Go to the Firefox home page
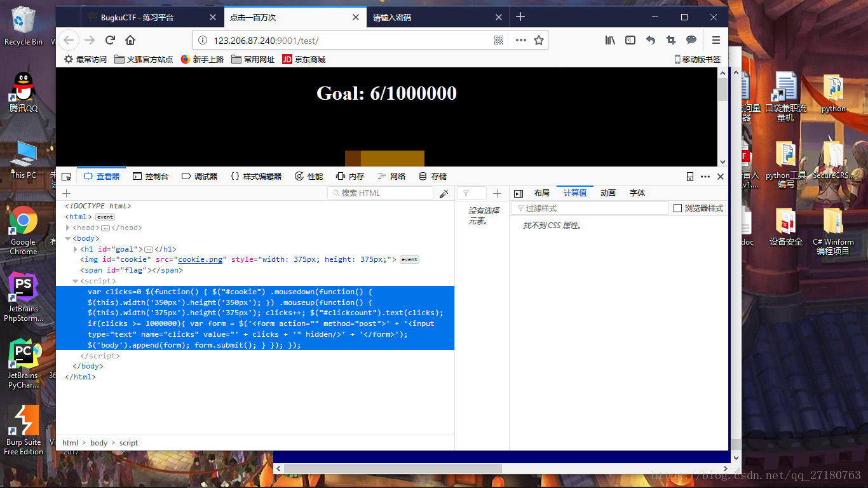 [x=130, y=40]
